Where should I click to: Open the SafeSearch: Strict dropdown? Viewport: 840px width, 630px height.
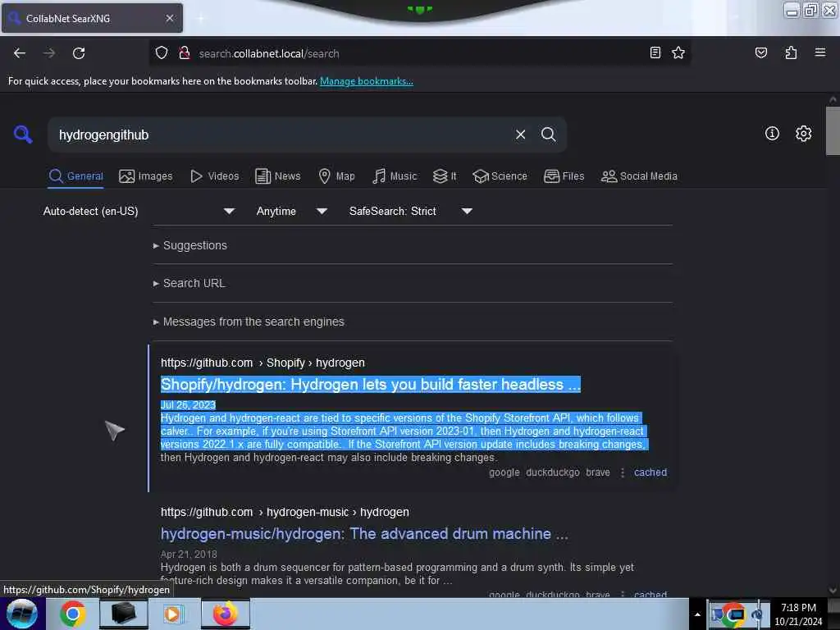[410, 211]
